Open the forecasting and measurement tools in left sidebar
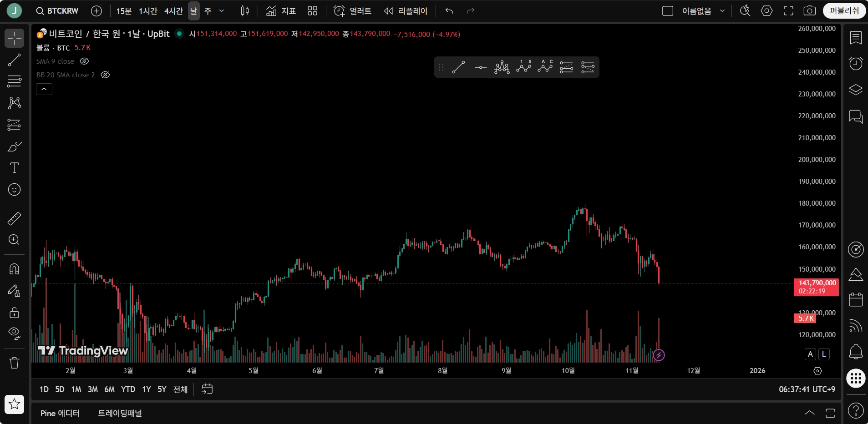Viewport: 868px width, 424px height. 15,125
